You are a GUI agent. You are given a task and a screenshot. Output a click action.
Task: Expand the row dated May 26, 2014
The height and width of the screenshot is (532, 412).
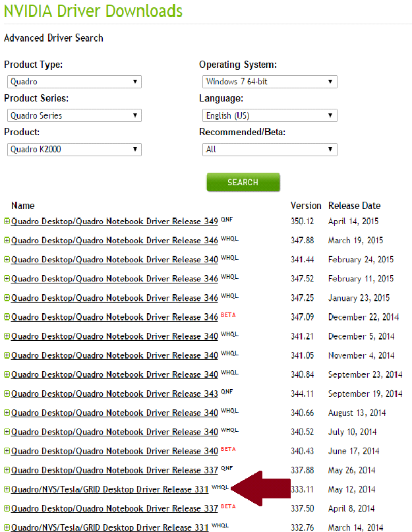click(x=7, y=471)
